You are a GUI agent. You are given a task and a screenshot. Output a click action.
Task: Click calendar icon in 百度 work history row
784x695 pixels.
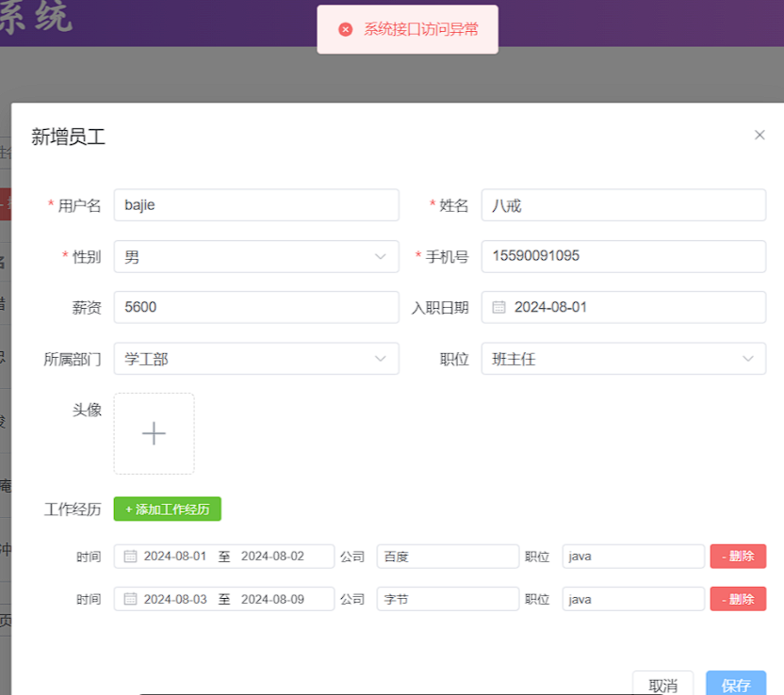[x=130, y=557]
